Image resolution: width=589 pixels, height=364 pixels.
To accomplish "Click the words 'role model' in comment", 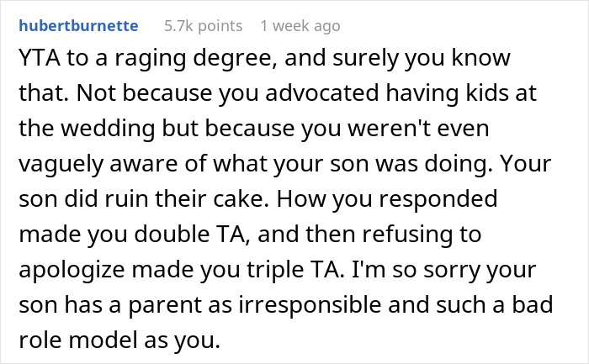I will [x=78, y=340].
